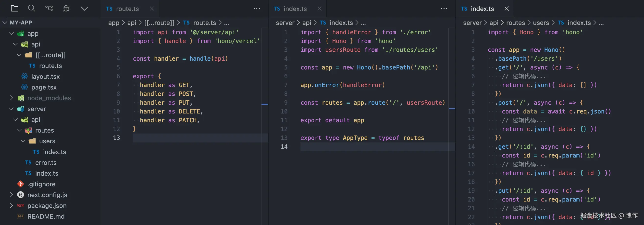Expand the package.json entry
This screenshot has height=225, width=644.
pyautogui.click(x=11, y=205)
